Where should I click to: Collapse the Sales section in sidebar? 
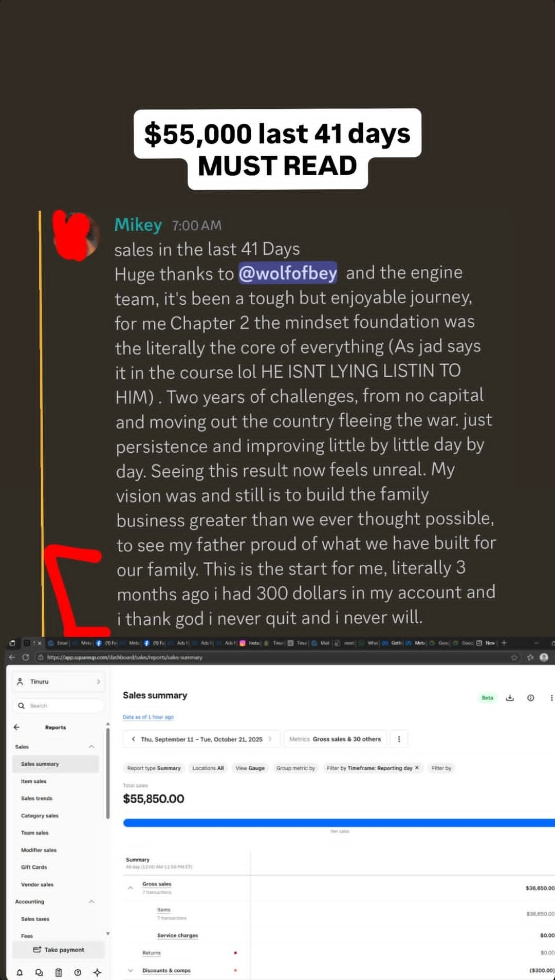pos(91,747)
